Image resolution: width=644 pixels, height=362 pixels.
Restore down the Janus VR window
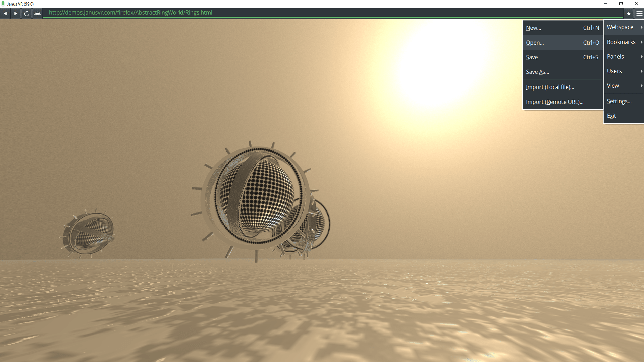point(621,4)
